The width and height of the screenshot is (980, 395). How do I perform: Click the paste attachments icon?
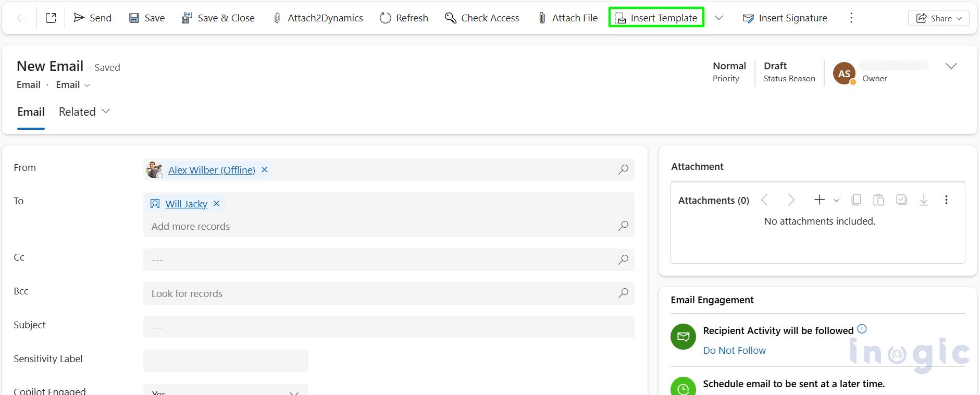(878, 200)
